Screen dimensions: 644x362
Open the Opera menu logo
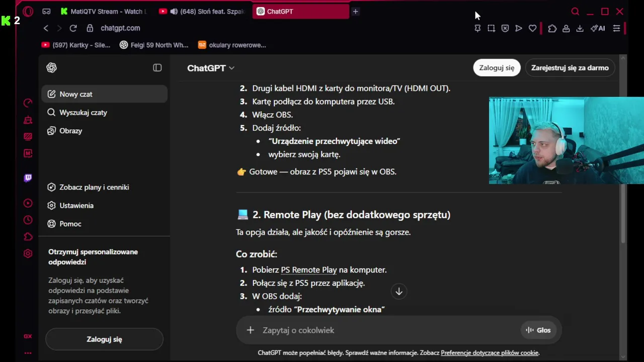coord(28,11)
